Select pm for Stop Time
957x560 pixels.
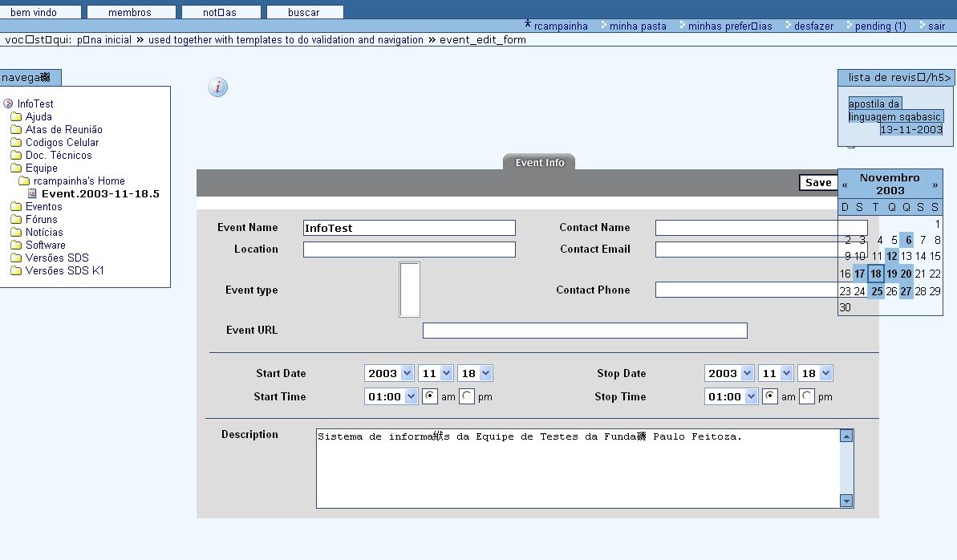coord(807,396)
